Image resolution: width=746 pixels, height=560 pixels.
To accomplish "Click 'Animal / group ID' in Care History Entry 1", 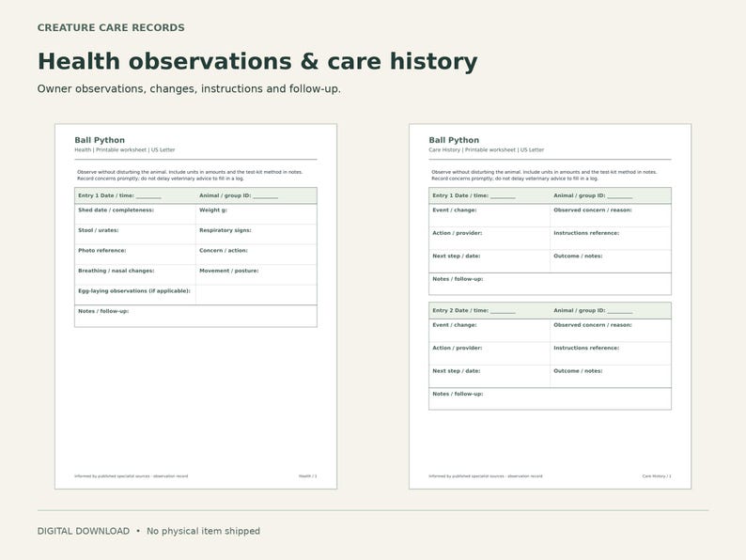I will (593, 195).
